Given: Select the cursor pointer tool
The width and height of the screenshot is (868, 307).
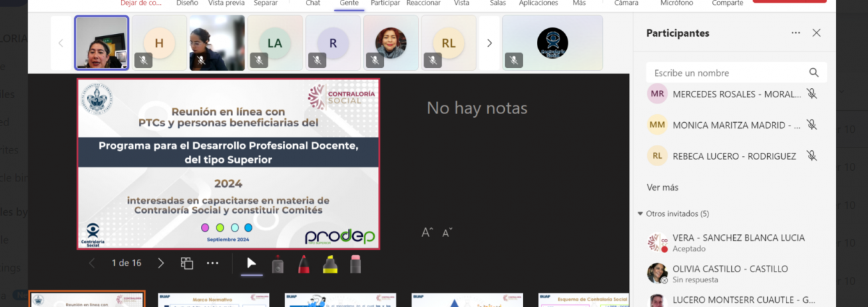Looking at the screenshot, I should pos(251,264).
